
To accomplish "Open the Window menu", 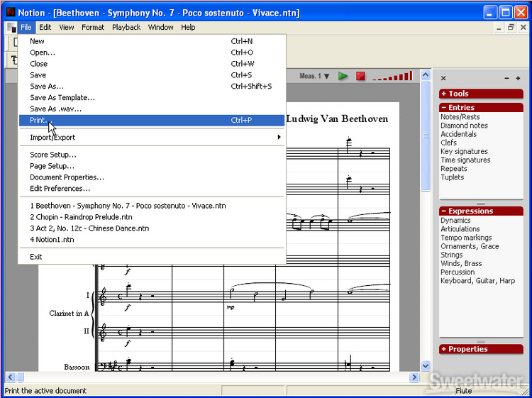I will [161, 28].
